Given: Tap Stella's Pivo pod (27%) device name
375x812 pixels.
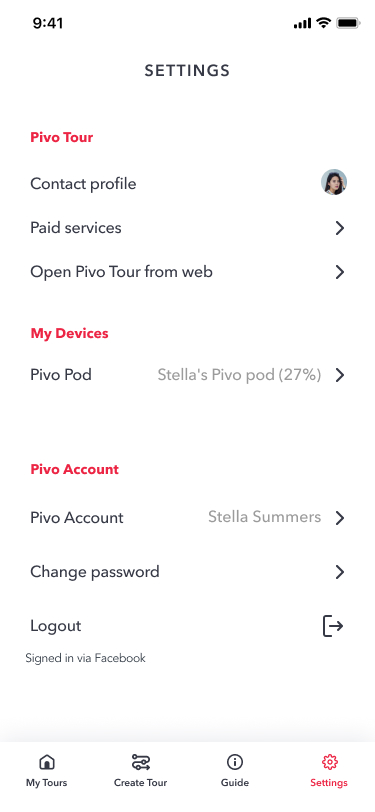Looking at the screenshot, I should pos(239,374).
